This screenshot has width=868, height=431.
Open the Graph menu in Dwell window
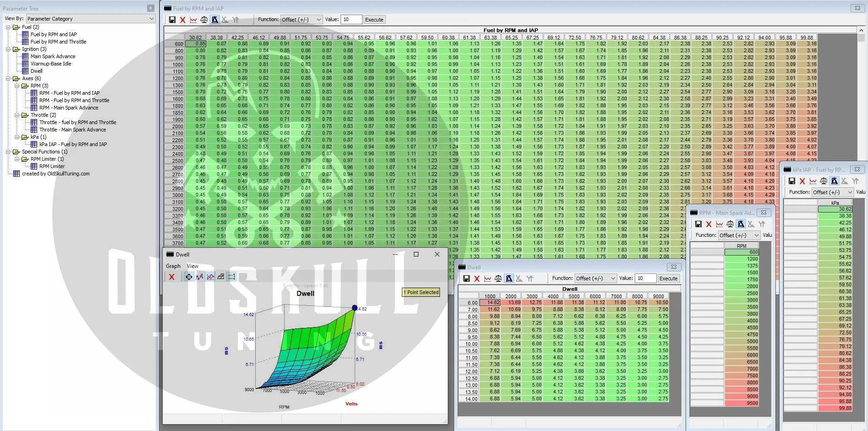pos(173,266)
